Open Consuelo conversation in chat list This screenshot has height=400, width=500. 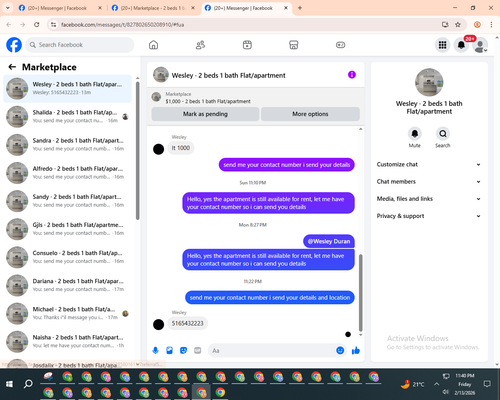[67, 257]
